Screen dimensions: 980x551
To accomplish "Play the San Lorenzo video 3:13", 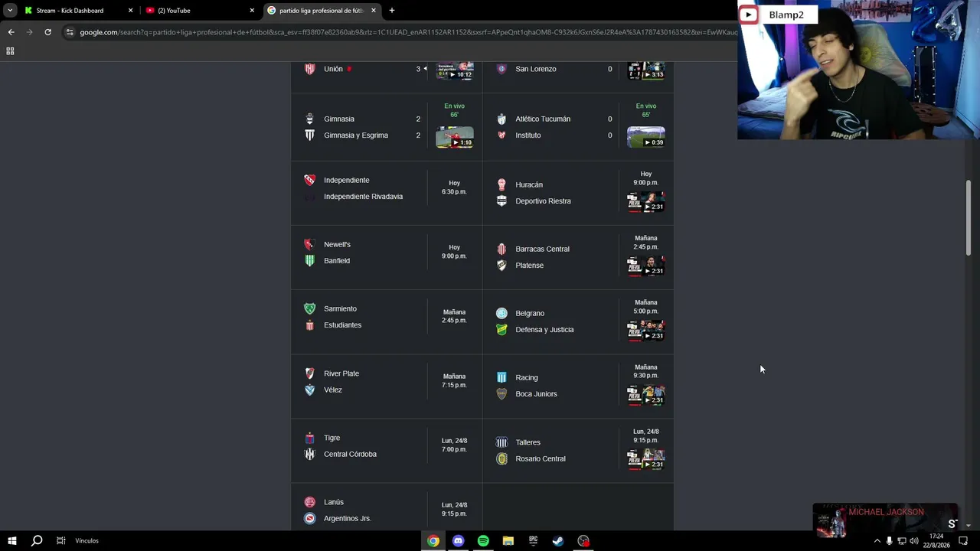I will (646, 71).
